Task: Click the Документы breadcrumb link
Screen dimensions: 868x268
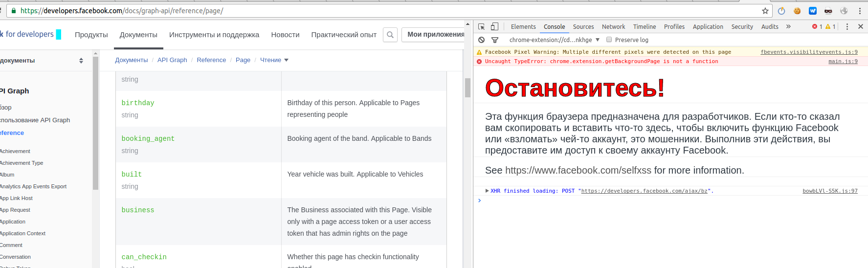Action: click(132, 60)
